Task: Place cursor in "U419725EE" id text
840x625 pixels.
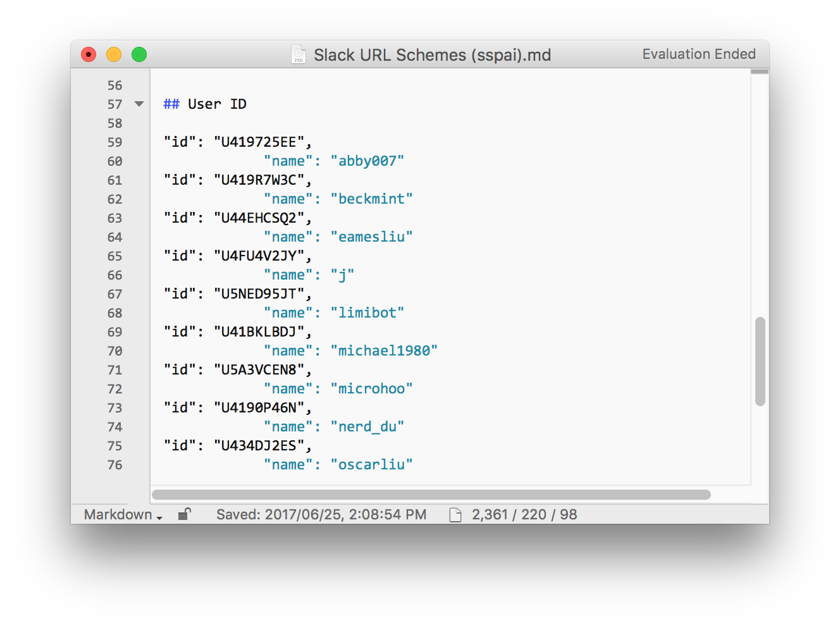Action: (258, 142)
